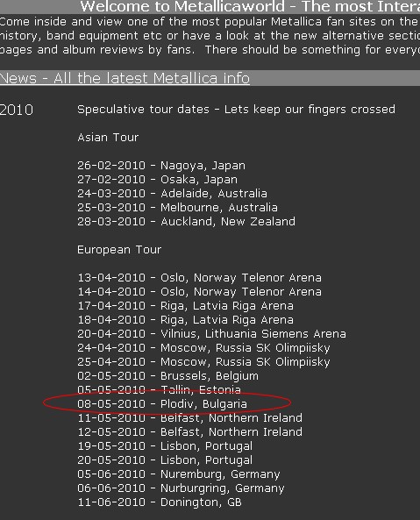This screenshot has width=420, height=520.
Task: Select the Auckland, New Zealand entry
Action: point(186,221)
